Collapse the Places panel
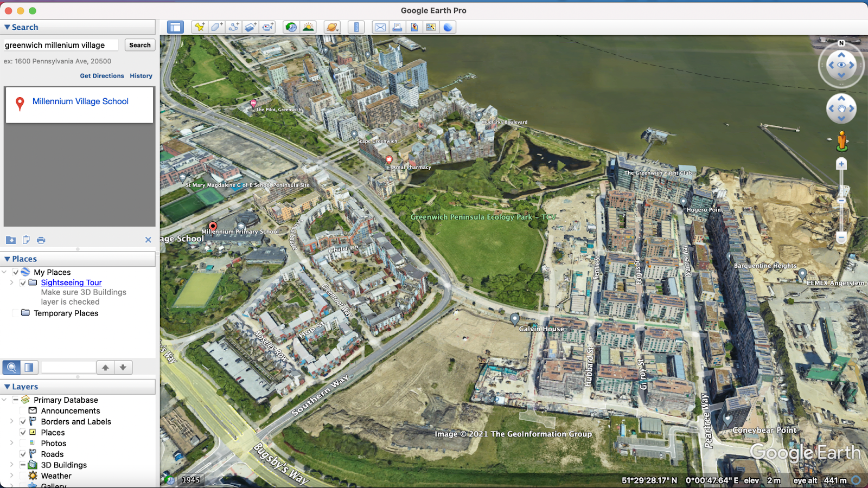Viewport: 868px width, 488px height. point(7,259)
